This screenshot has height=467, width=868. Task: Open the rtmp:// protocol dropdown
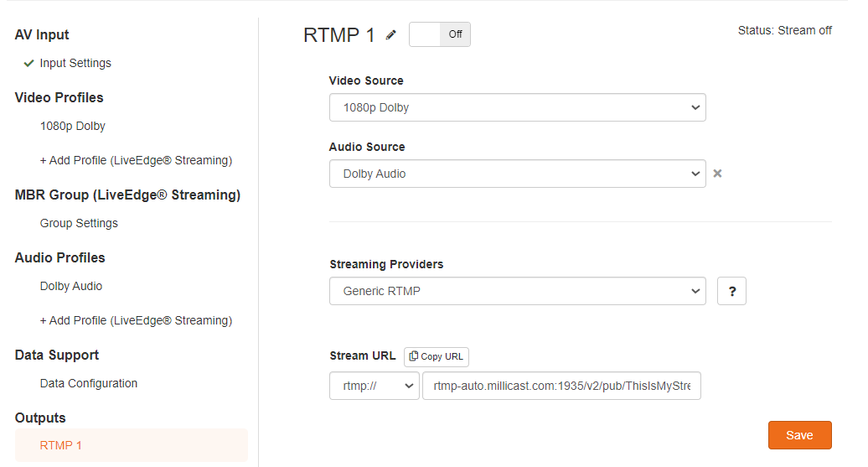(x=375, y=386)
